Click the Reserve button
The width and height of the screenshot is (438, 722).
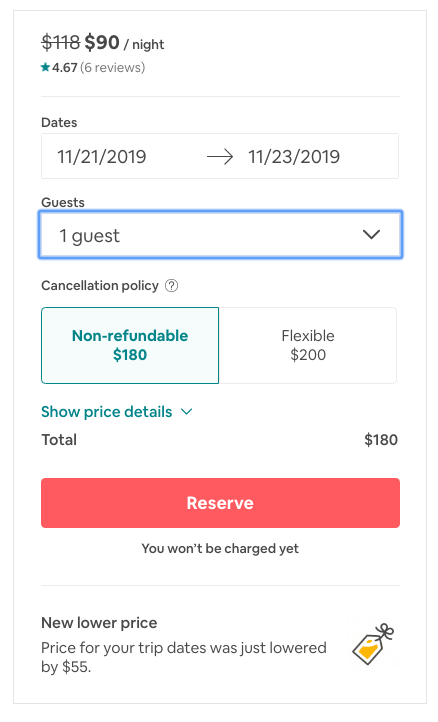coord(221,503)
